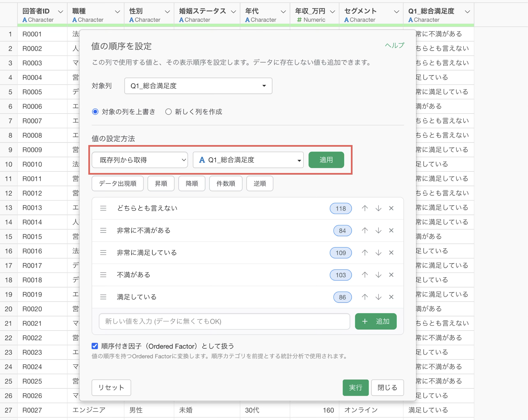528x420 pixels.
Task: Open the ヘルプ link
Action: coord(394,45)
